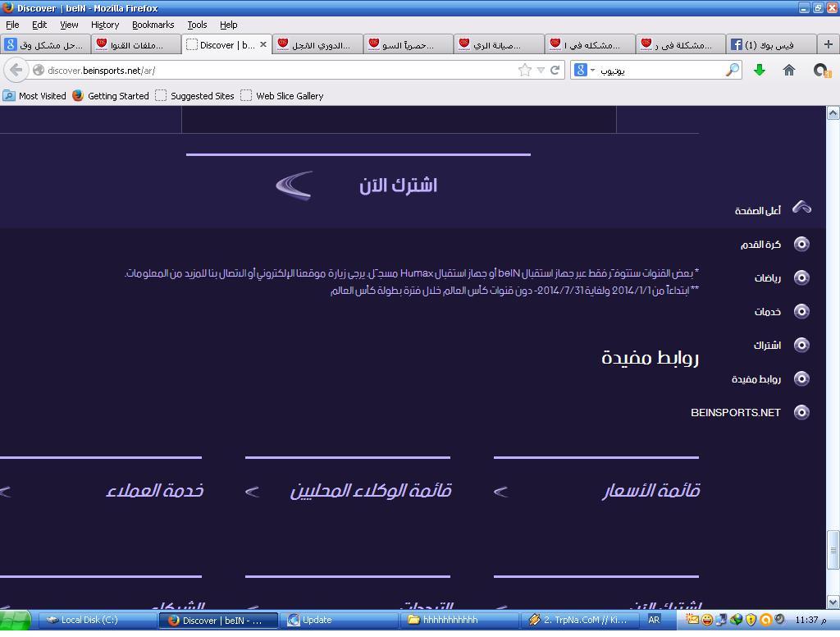Viewport: 840px width, 637px height.
Task: Open the Tools menu
Action: coord(197,25)
